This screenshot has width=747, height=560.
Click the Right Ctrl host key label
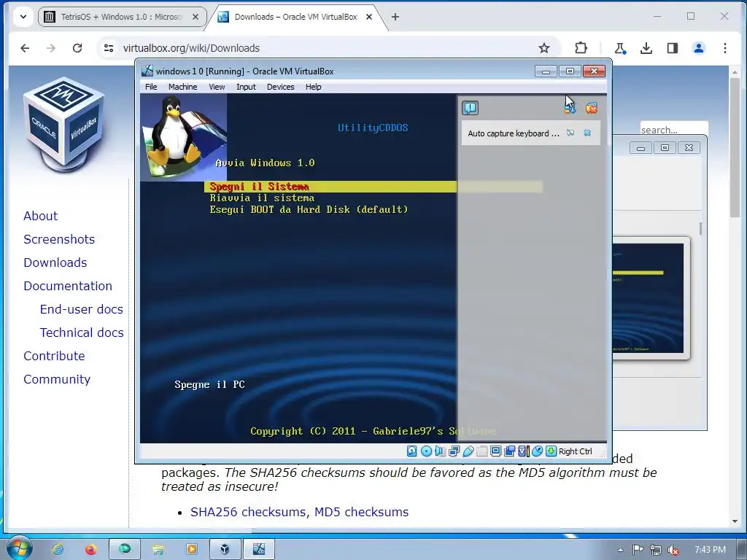(575, 451)
